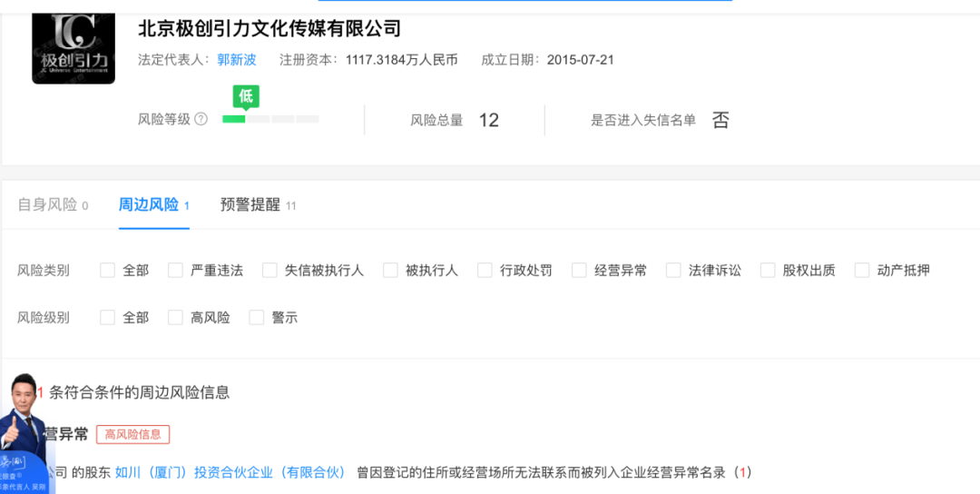Click the registered capital 1117.3184万人民币
Image resolution: width=980 pixels, height=494 pixels.
coord(402,60)
